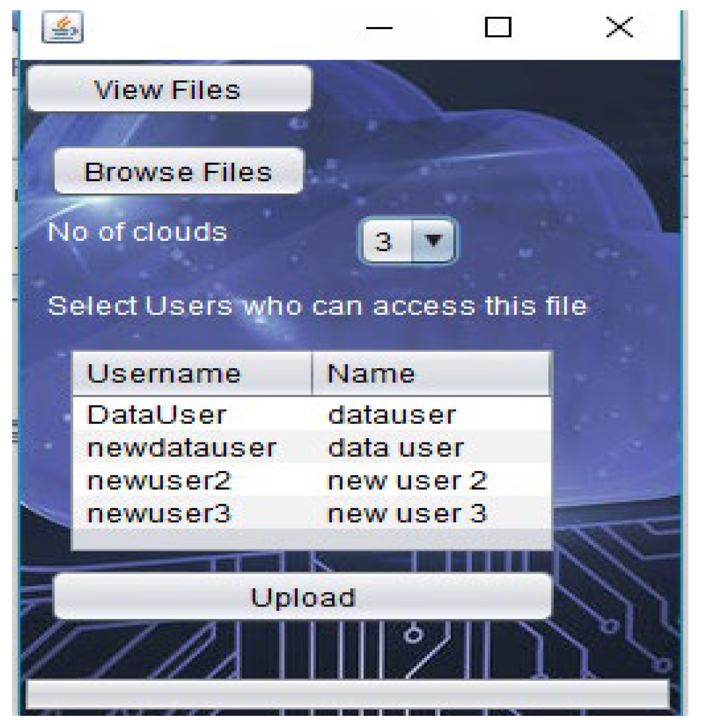Click the Java application icon in title bar
The image size is (701, 728).
[x=63, y=28]
